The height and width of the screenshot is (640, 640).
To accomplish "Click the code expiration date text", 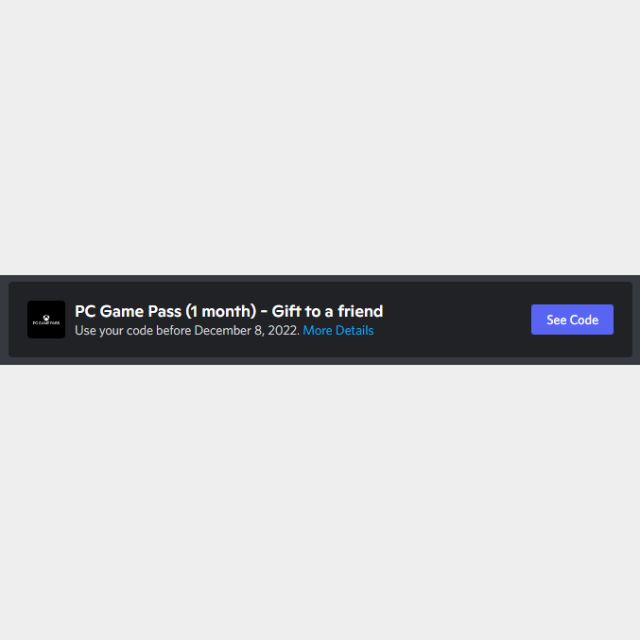I will (187, 330).
